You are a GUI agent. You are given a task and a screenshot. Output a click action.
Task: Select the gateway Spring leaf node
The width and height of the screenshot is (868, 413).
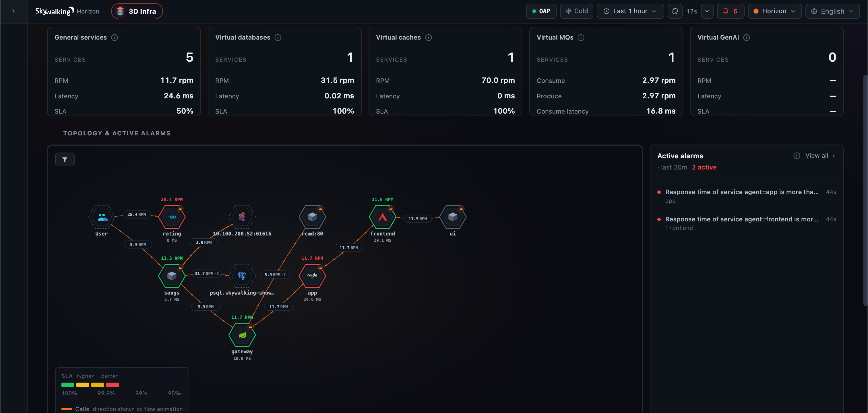242,335
